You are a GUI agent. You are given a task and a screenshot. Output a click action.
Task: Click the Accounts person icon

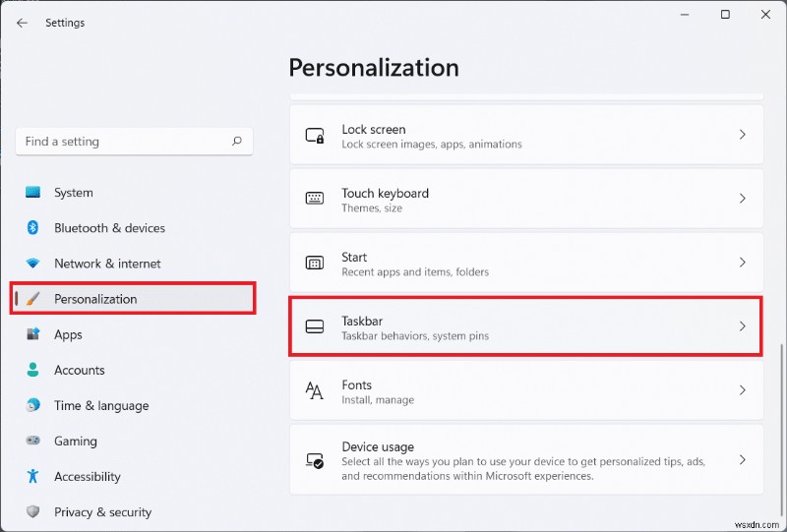point(32,370)
